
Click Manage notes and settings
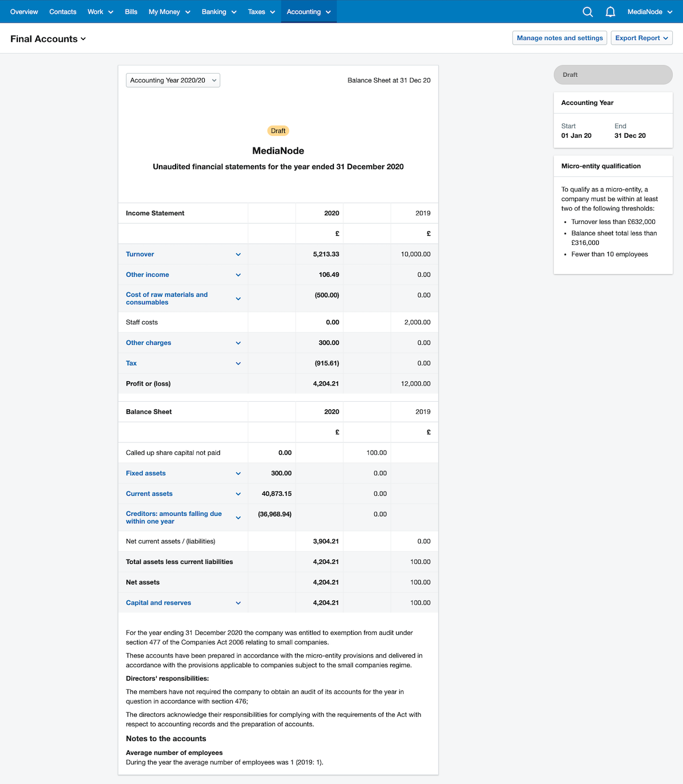click(x=559, y=38)
